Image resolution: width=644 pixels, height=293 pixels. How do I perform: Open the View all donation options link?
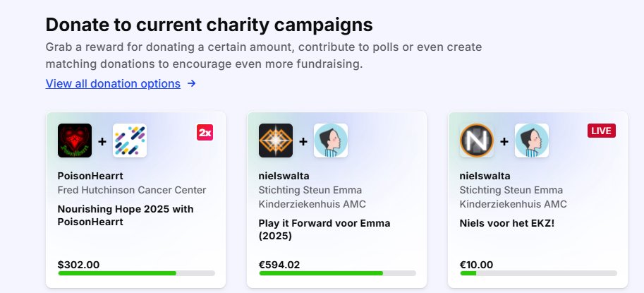coord(113,83)
